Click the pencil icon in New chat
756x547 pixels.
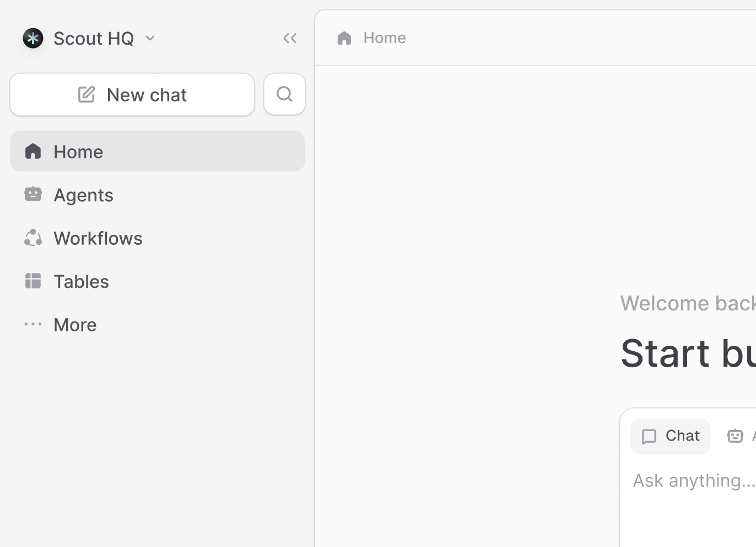[87, 94]
